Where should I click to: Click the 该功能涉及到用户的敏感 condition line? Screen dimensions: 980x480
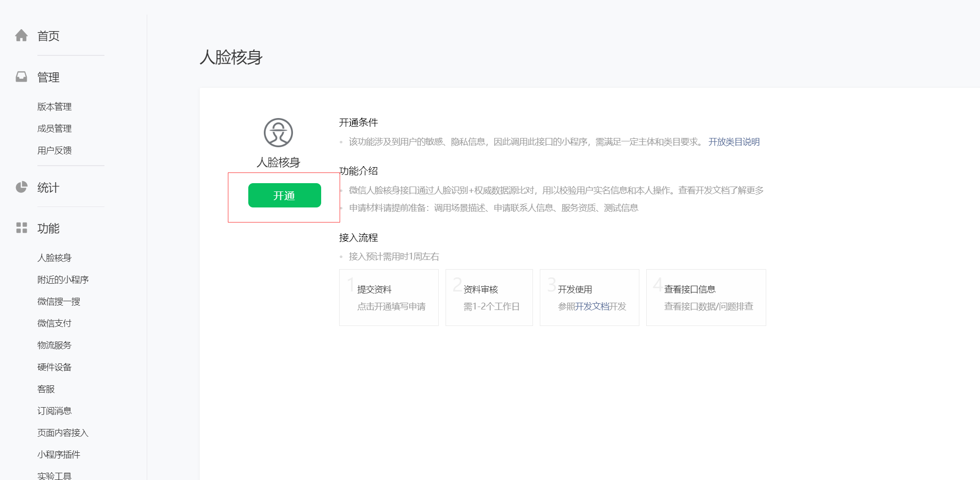[526, 142]
